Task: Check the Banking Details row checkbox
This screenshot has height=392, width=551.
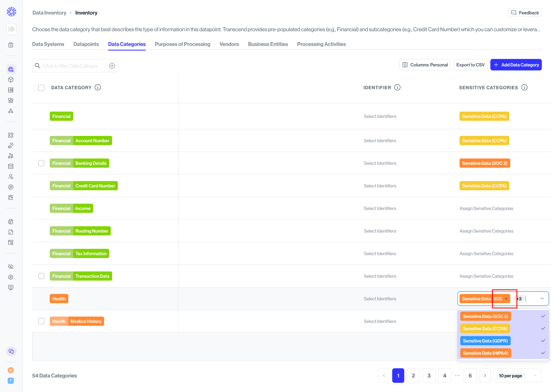Action: [41, 163]
